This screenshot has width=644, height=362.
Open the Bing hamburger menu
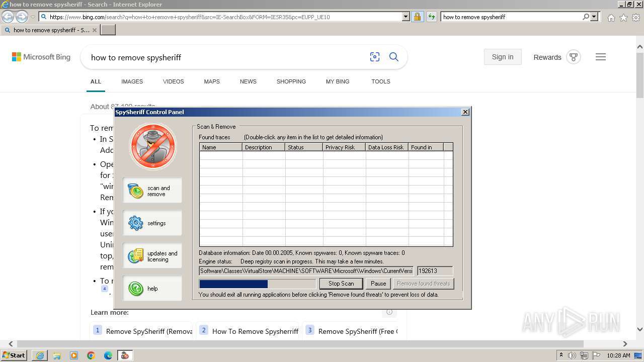601,57
